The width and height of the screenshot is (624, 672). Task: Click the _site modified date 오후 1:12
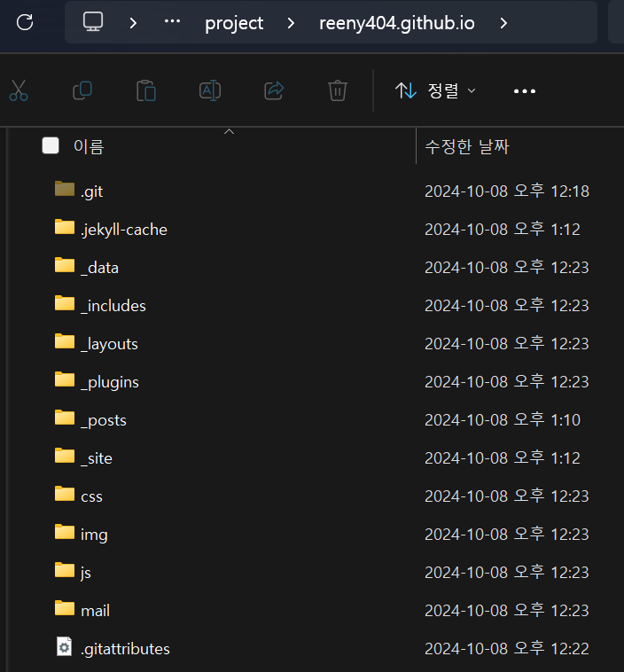[x=503, y=458]
